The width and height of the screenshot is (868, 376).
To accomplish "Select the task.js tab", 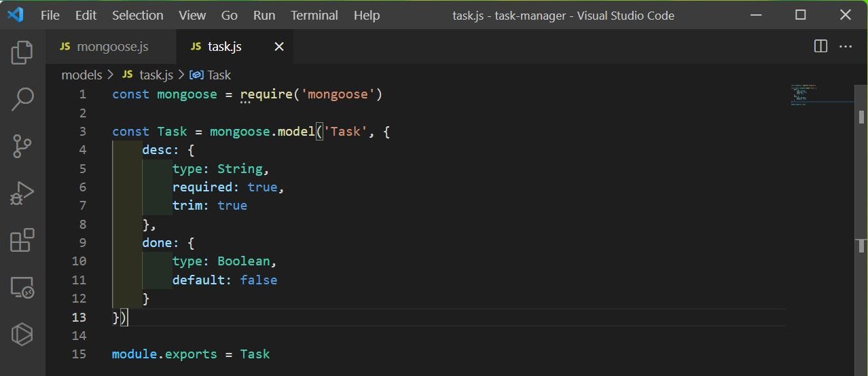I will tap(234, 46).
